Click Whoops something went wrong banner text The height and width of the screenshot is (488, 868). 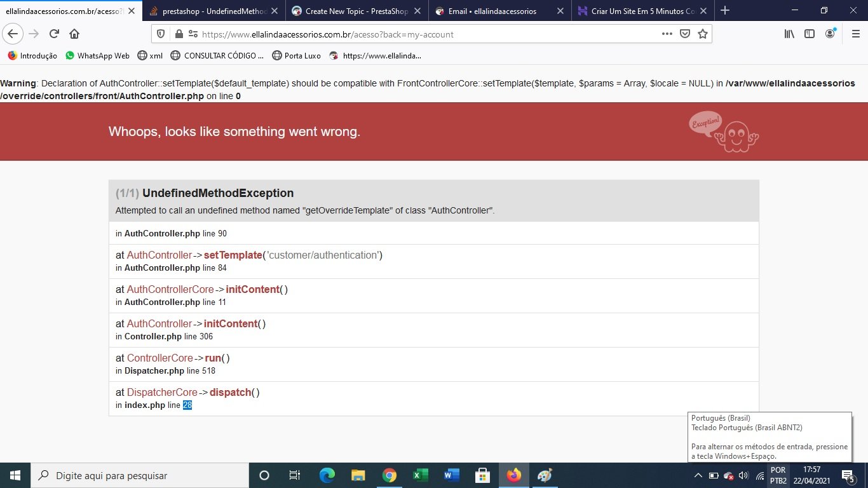click(234, 132)
